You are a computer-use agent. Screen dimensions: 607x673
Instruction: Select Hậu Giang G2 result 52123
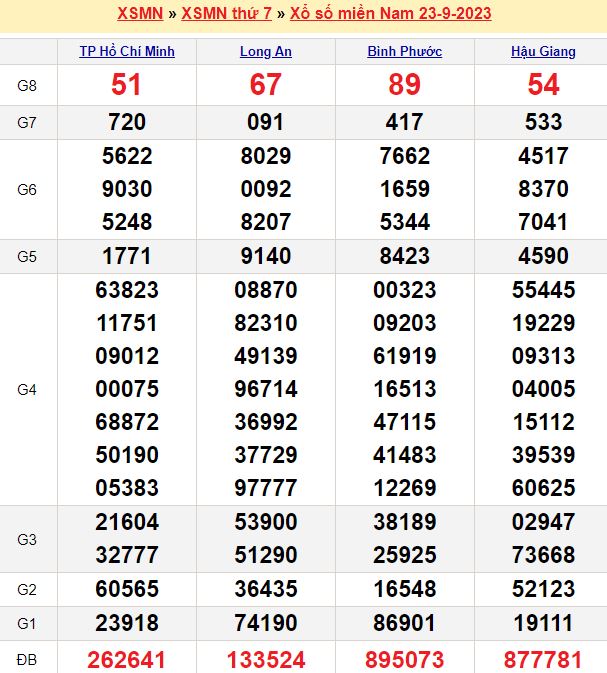tap(544, 589)
